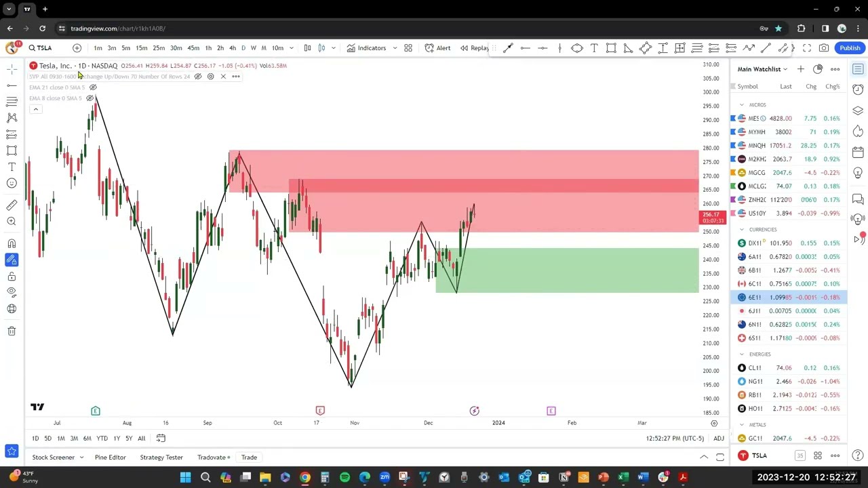The image size is (868, 488).
Task: Delete drawings with trash icon
Action: 12,331
